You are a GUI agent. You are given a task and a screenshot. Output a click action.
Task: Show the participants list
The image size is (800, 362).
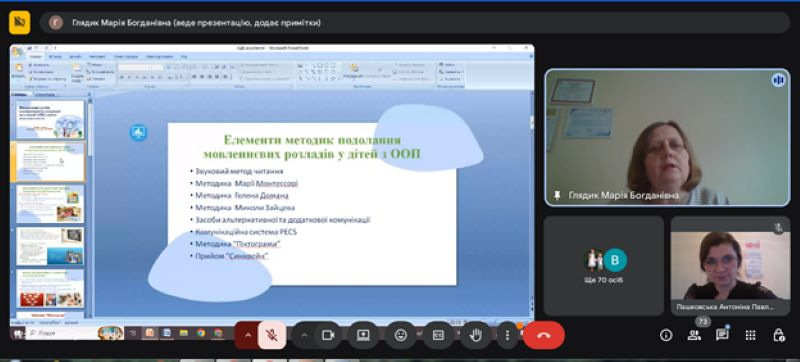(x=694, y=335)
